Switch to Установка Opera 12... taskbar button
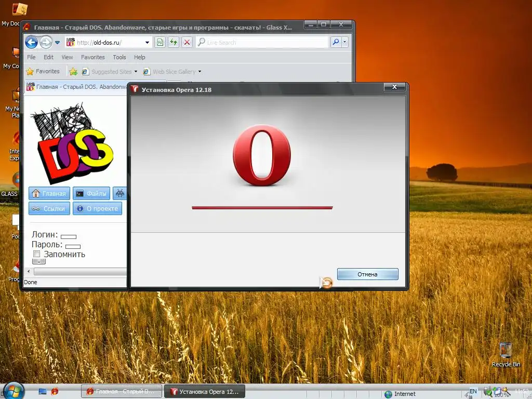The height and width of the screenshot is (399, 532). click(205, 391)
